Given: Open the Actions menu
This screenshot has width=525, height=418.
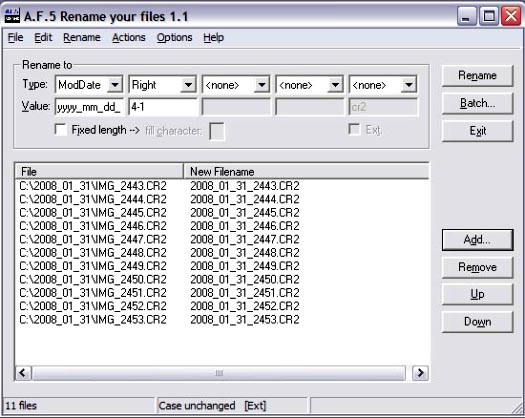Looking at the screenshot, I should tap(129, 38).
